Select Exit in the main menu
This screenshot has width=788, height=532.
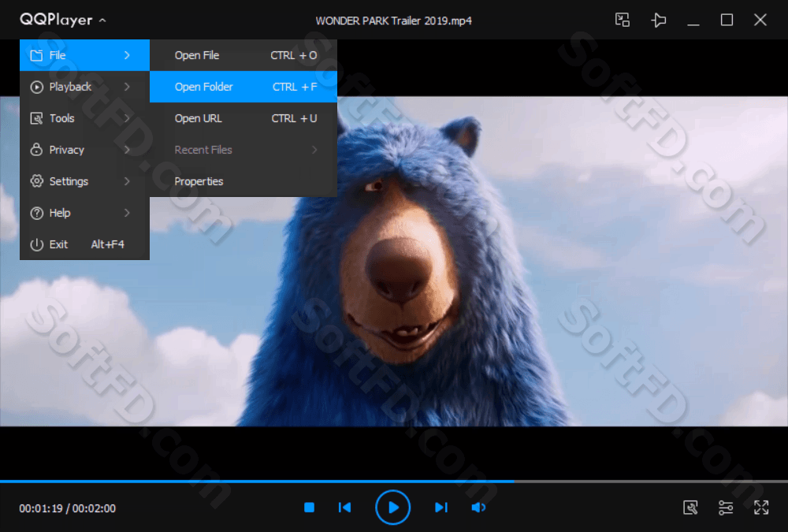point(84,245)
